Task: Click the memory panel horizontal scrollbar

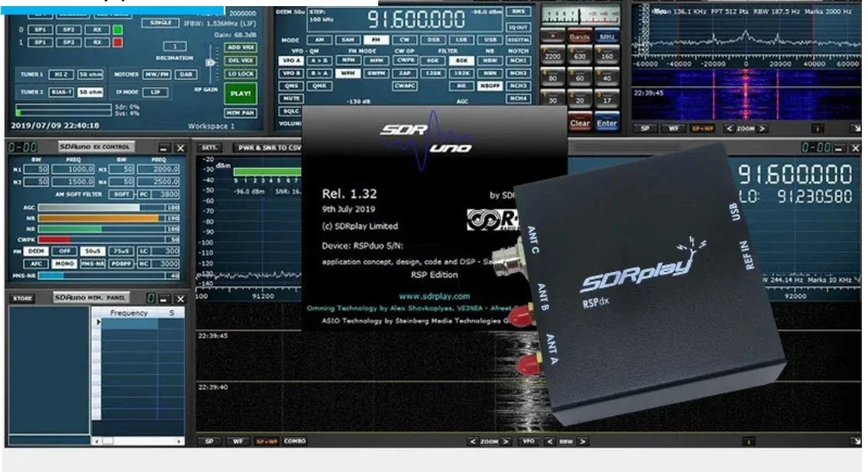Action: (x=138, y=441)
